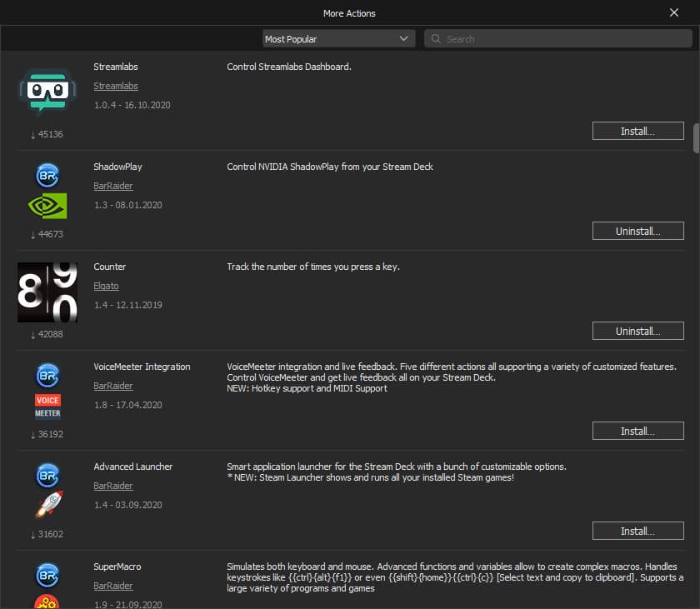Open the Elgato author link
The image size is (700, 609).
pyautogui.click(x=107, y=286)
